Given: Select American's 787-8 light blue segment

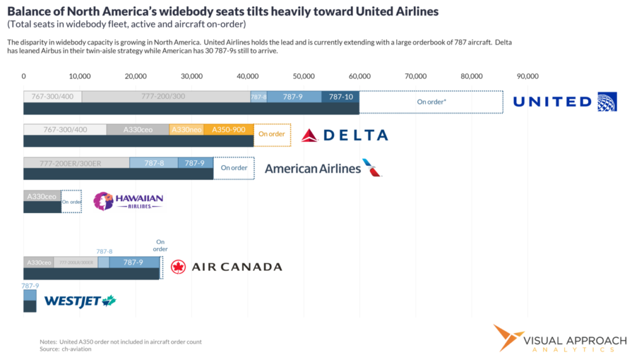Looking at the screenshot, I should point(154,163).
